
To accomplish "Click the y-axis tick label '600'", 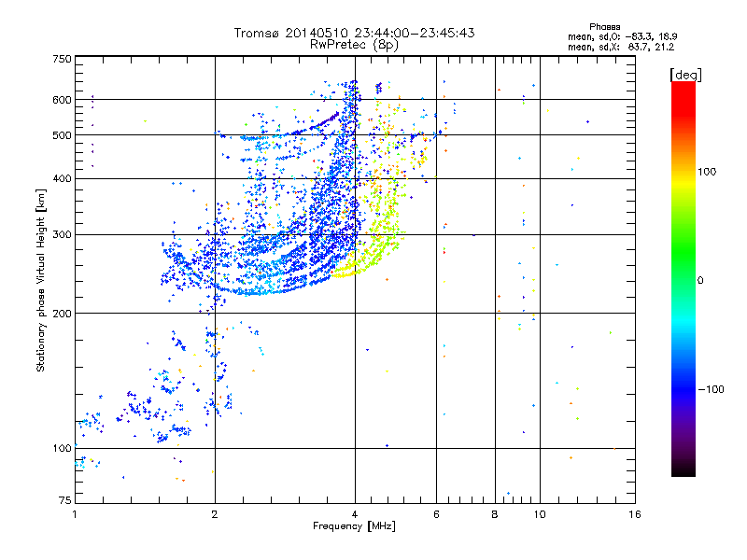I will click(x=62, y=100).
